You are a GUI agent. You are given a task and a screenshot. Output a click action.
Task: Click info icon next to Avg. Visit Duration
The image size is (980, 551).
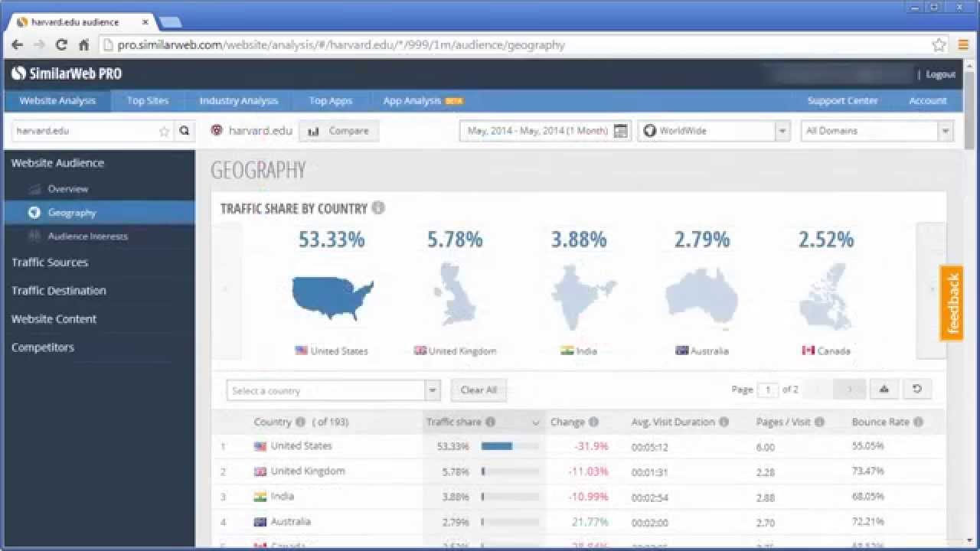[724, 422]
